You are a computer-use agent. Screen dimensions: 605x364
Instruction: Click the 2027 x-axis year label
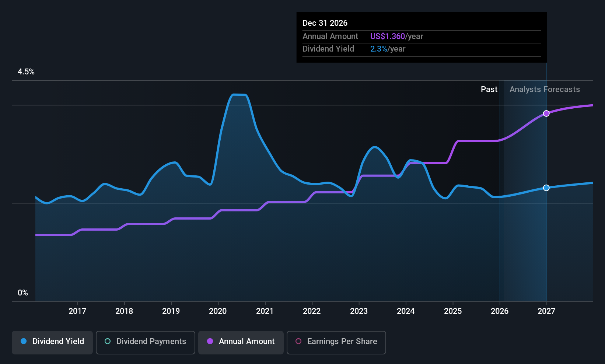(x=546, y=311)
